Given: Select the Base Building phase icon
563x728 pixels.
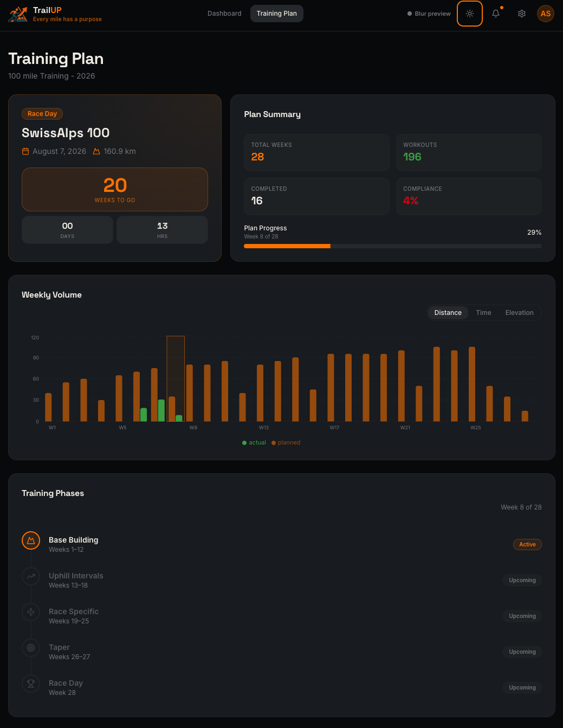Looking at the screenshot, I should [x=30, y=540].
